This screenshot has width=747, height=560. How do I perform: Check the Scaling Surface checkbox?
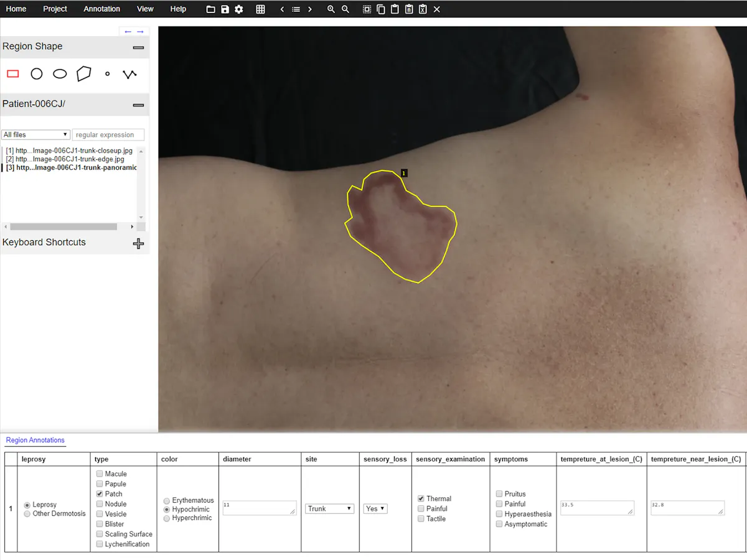pos(100,534)
